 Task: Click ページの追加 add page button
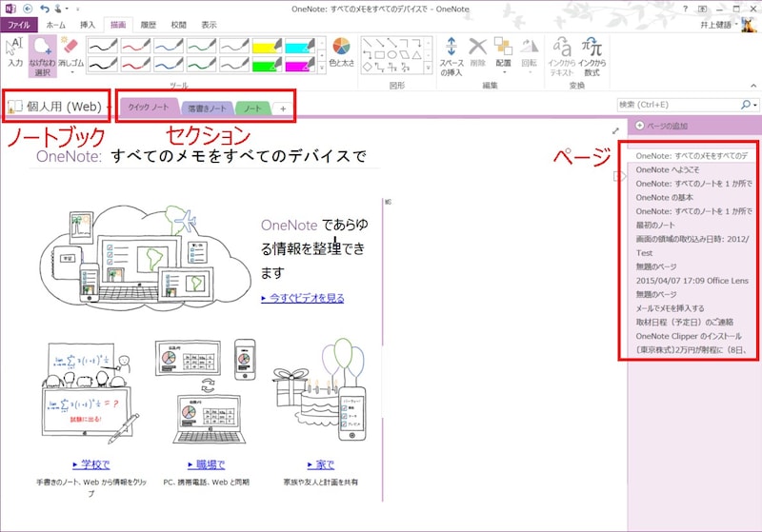[x=662, y=126]
